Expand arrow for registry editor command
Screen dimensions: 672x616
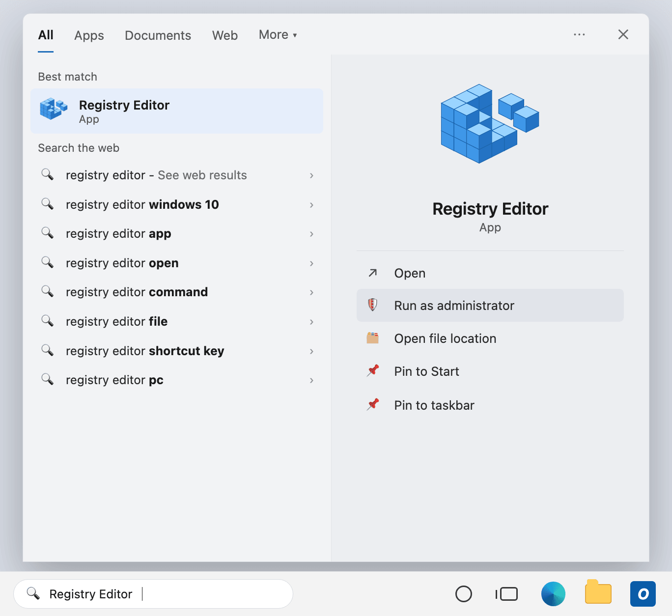tap(311, 292)
